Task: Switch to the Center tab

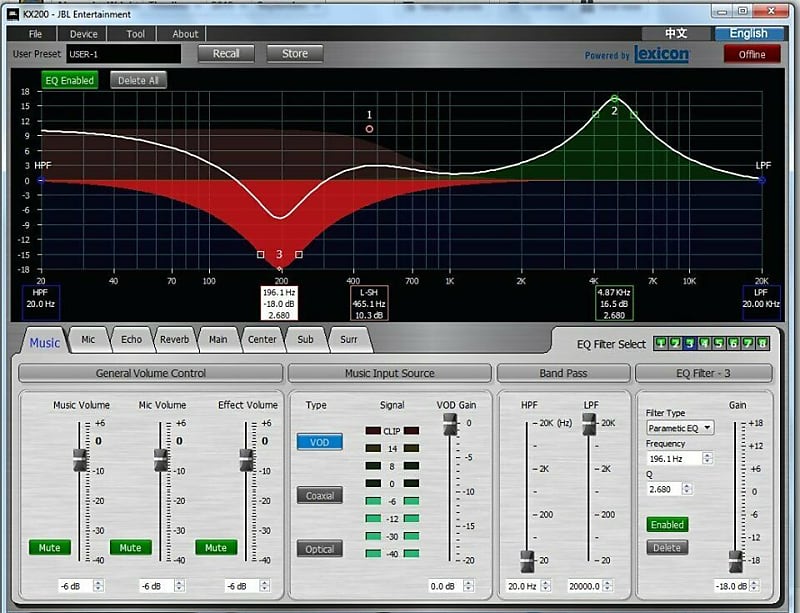Action: click(x=262, y=339)
